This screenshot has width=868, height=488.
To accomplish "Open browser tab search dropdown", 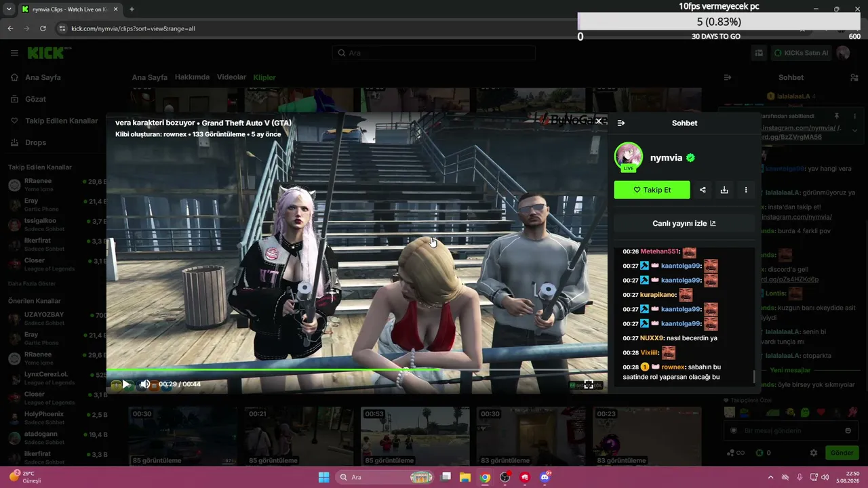I will (9, 9).
